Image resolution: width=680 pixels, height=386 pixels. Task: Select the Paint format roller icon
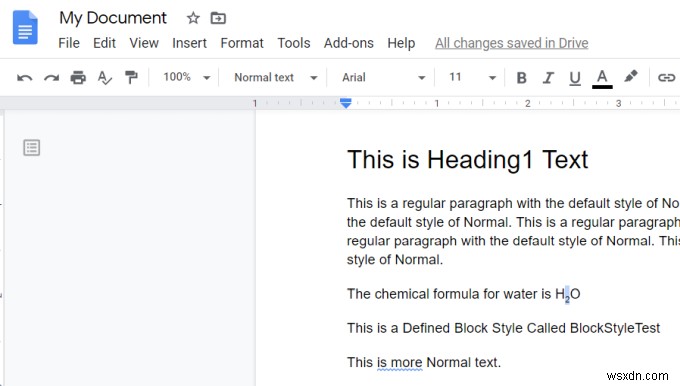tap(131, 77)
